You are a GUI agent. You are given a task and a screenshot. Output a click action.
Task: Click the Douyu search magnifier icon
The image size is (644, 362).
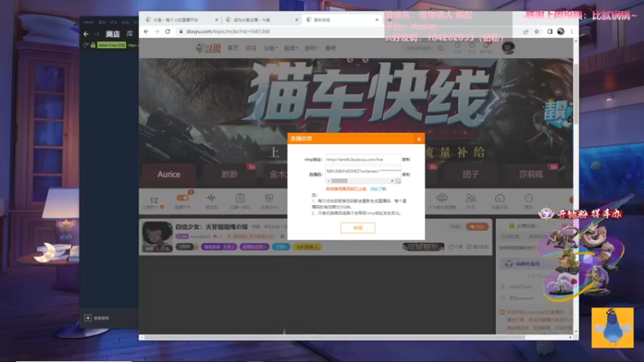pyautogui.click(x=440, y=48)
